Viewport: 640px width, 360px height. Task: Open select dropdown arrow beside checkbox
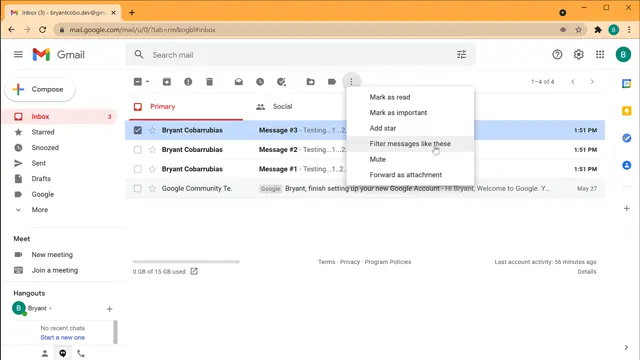148,82
